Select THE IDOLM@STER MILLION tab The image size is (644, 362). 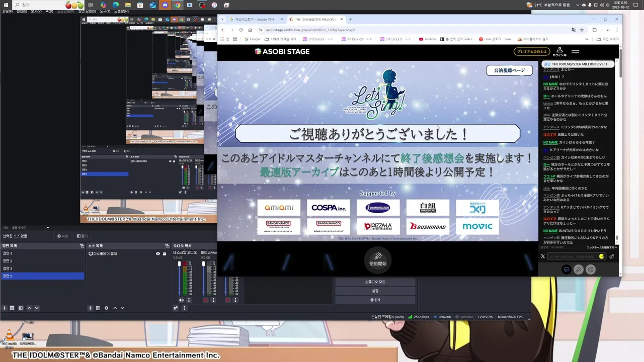click(x=315, y=19)
